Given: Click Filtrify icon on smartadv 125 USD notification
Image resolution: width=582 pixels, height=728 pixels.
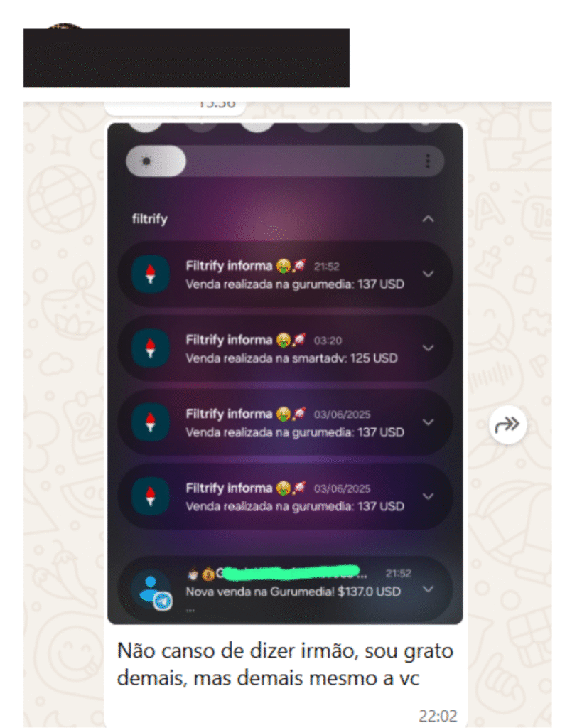Looking at the screenshot, I should 151,348.
